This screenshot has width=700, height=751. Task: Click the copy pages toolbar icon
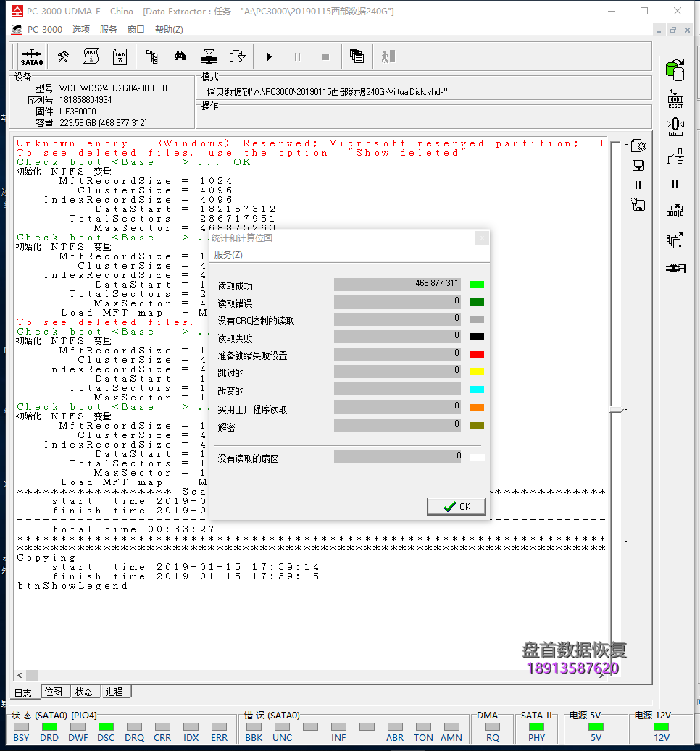pos(356,56)
